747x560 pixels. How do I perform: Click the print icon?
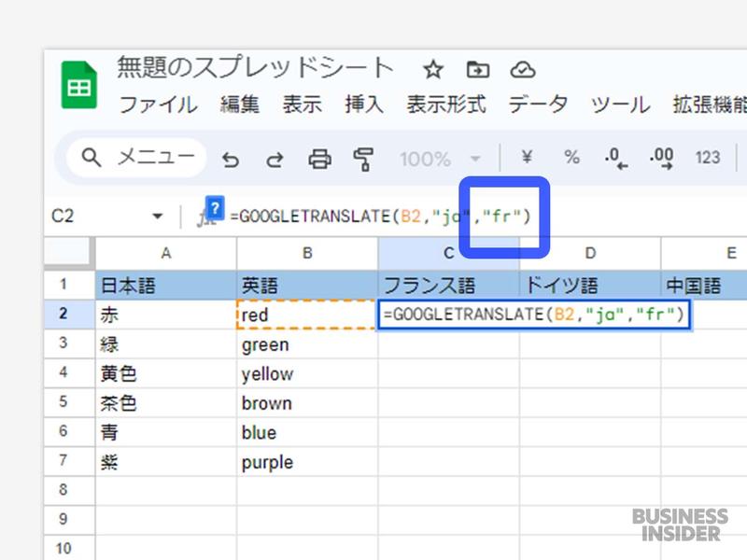[x=319, y=159]
